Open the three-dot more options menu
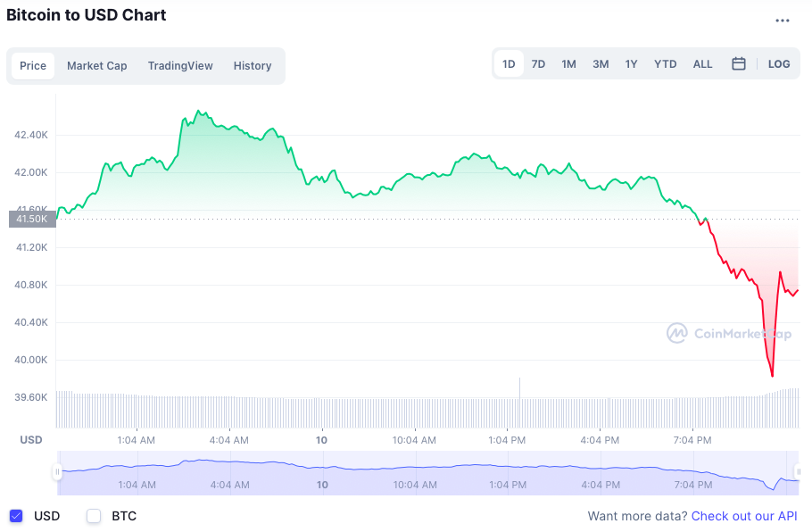The width and height of the screenshot is (812, 532). 783,21
